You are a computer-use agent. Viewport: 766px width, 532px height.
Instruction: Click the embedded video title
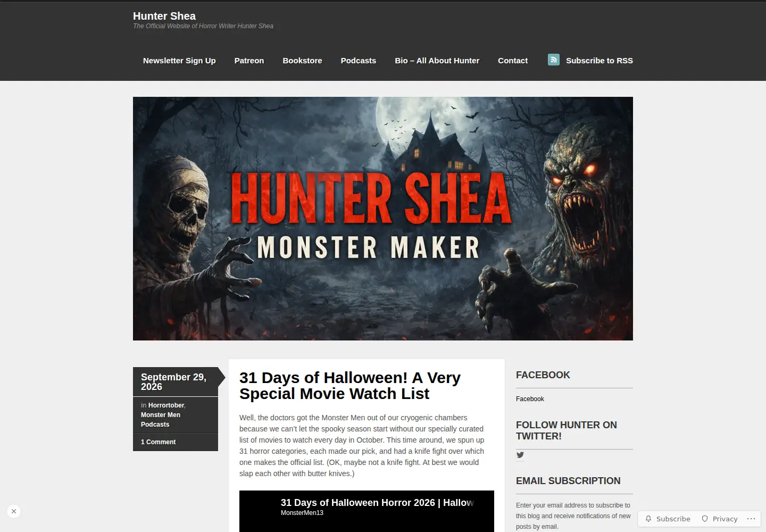(377, 503)
